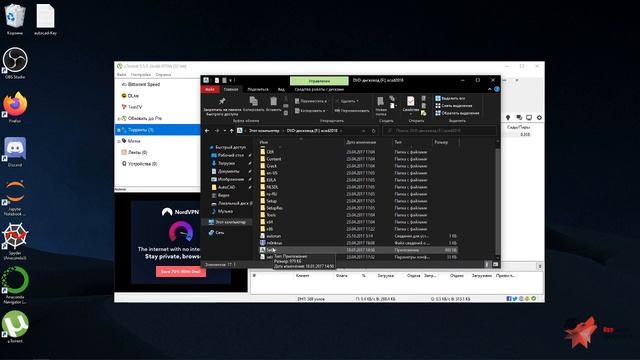Image resolution: width=640 pixels, height=360 pixels.
Task: Expand Upgrade to Pro node in uTorrent
Action: (119, 118)
